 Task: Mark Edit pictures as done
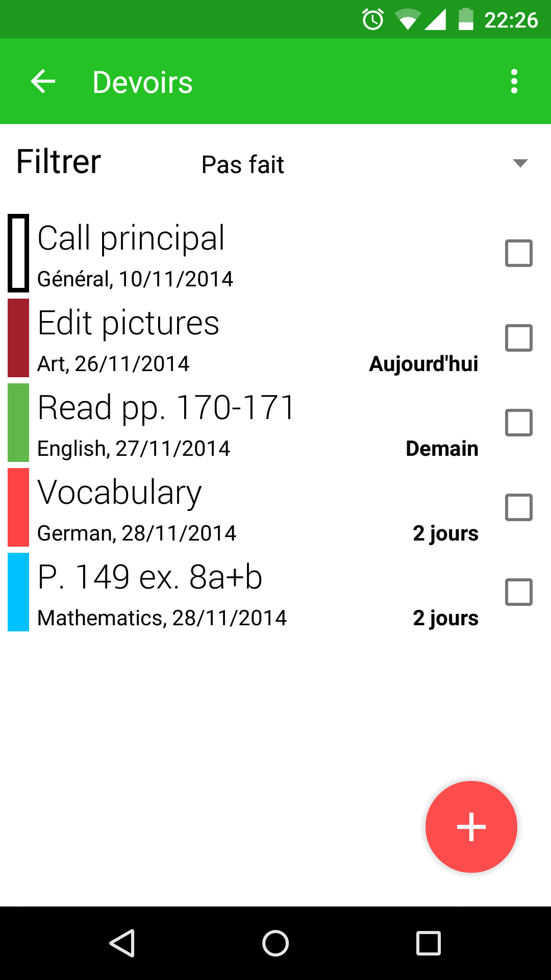(x=518, y=338)
